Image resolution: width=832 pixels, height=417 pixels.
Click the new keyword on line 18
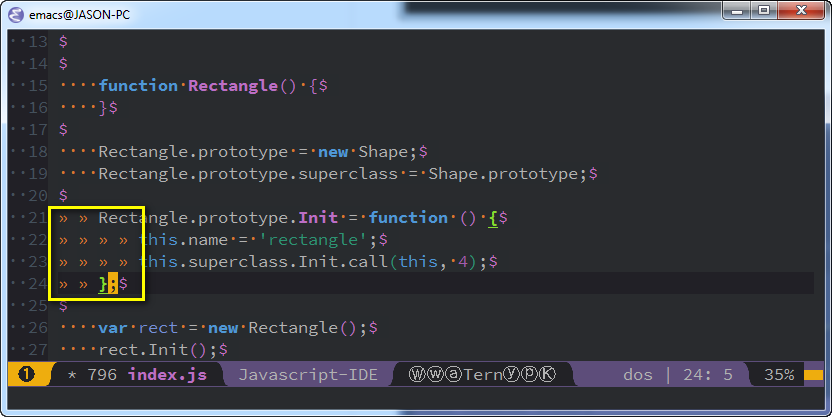[333, 152]
